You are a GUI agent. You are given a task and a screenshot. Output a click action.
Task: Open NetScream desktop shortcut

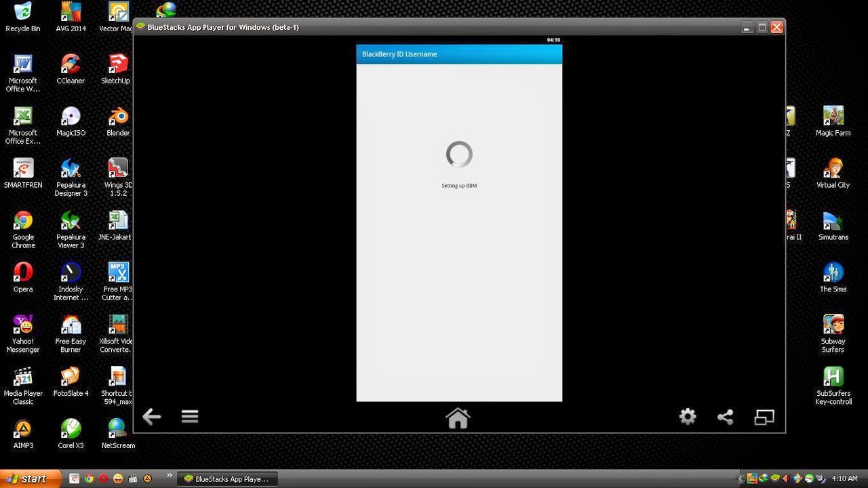coord(118,434)
